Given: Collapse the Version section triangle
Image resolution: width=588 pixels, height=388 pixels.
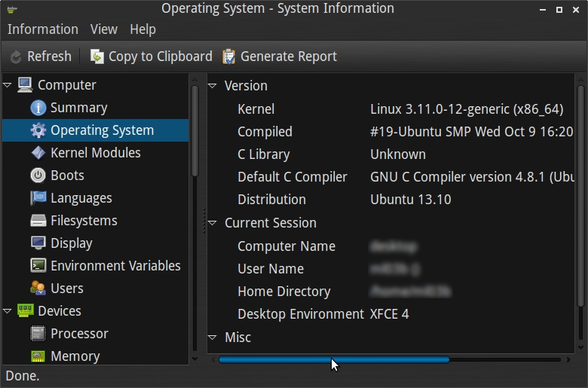Looking at the screenshot, I should tap(213, 86).
